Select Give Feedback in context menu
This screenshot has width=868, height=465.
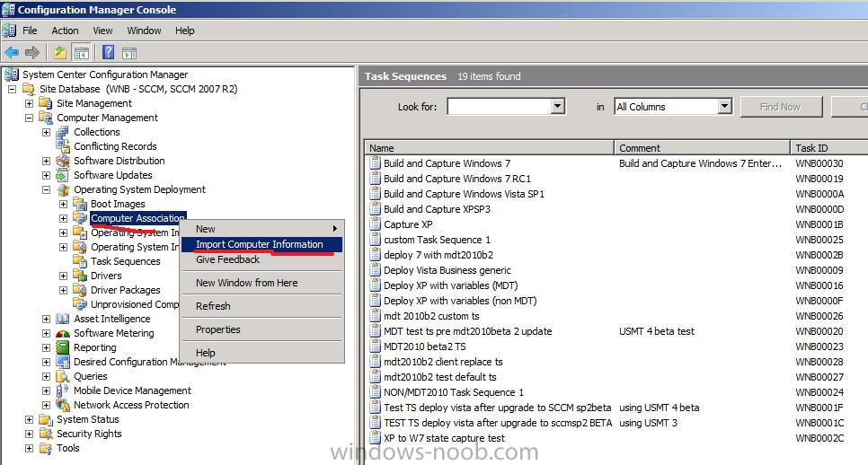[261, 259]
